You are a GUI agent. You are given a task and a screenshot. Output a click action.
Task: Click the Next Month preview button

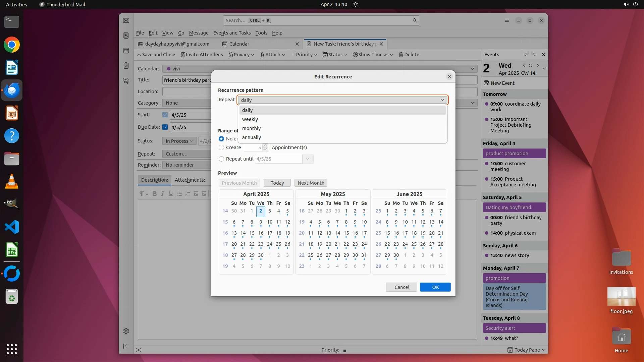pos(311,183)
